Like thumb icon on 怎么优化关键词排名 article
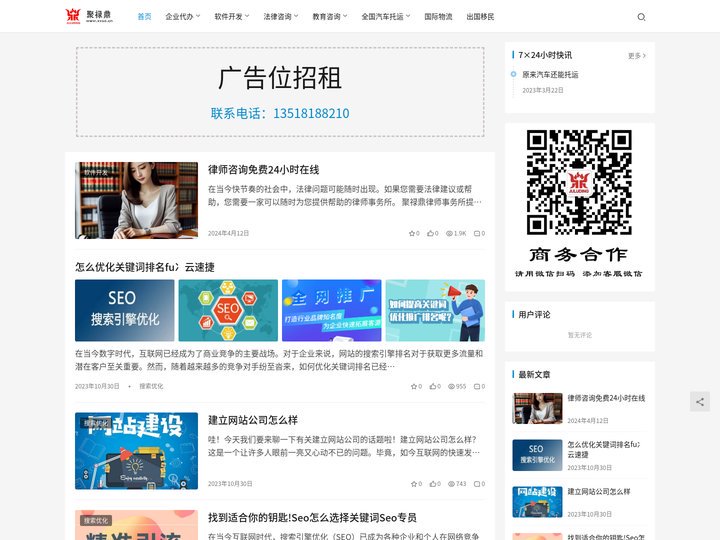Image resolution: width=720 pixels, height=540 pixels. [x=432, y=386]
